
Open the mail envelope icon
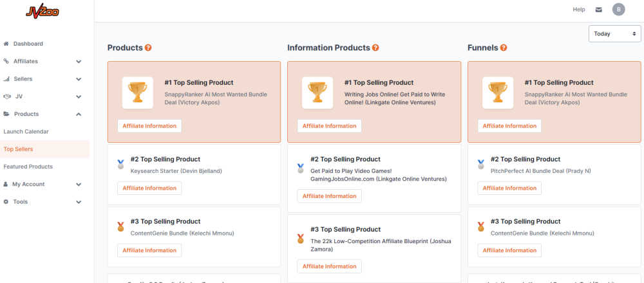click(598, 10)
